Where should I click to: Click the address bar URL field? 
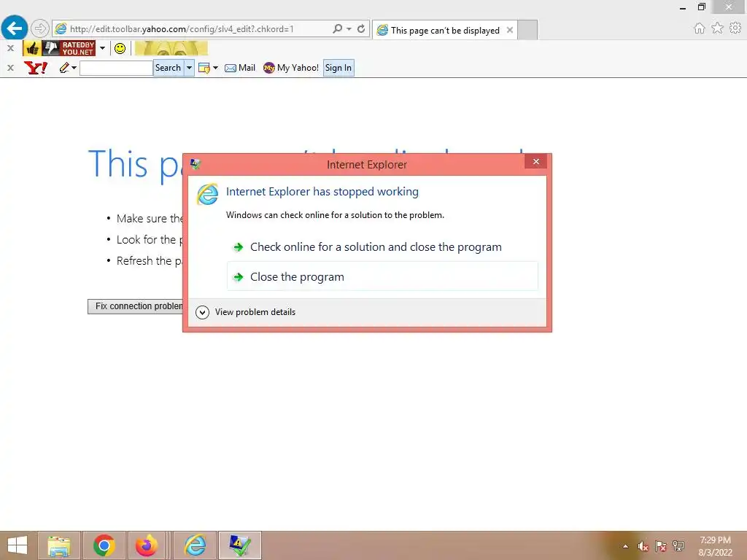point(190,29)
